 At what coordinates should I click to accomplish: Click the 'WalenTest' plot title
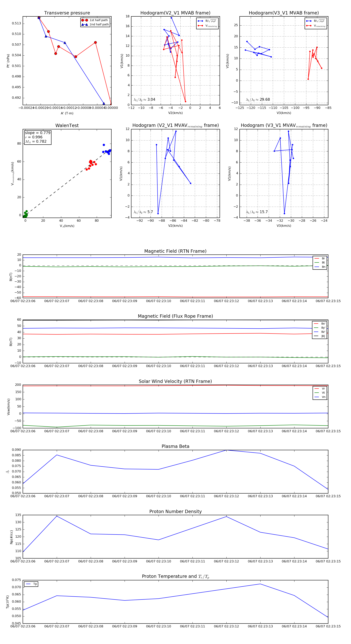click(x=67, y=125)
